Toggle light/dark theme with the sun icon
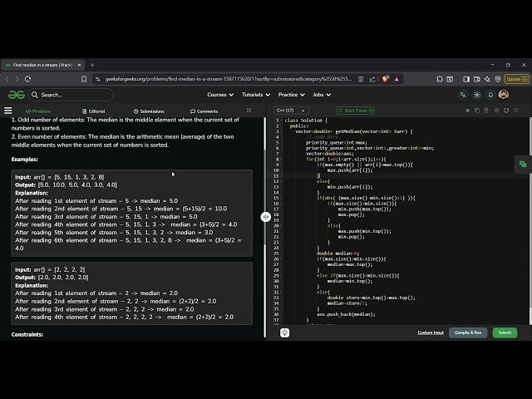Image resolution: width=532 pixels, height=399 pixels. pyautogui.click(x=476, y=95)
